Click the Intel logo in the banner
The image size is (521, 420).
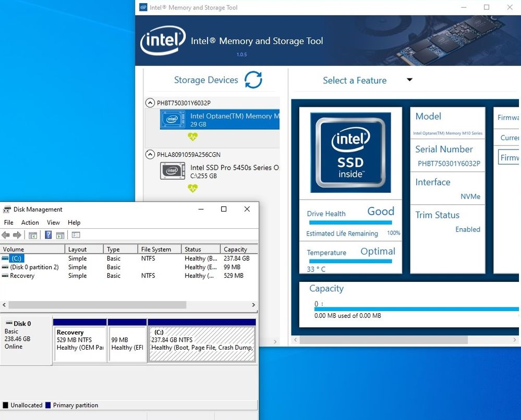pos(163,40)
